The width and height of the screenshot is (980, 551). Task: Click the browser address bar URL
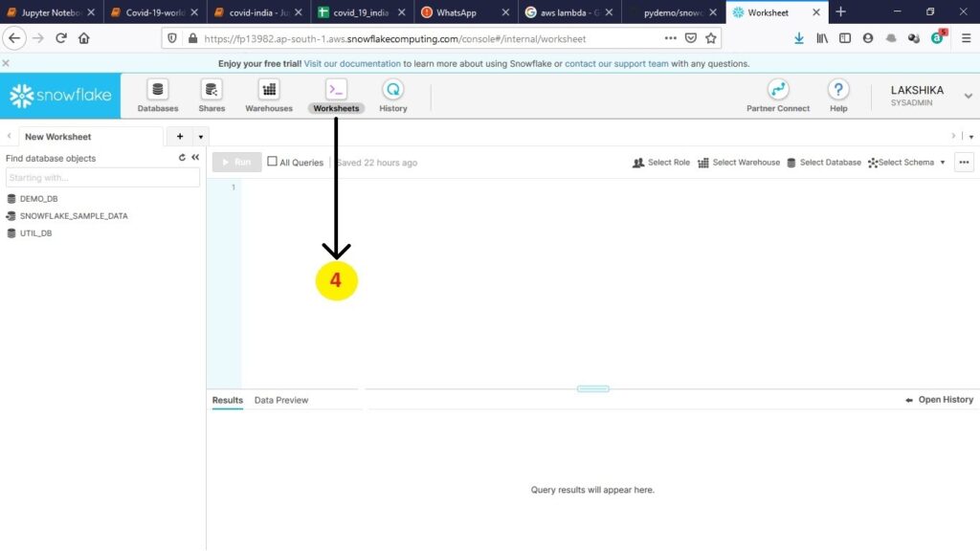[x=395, y=38]
